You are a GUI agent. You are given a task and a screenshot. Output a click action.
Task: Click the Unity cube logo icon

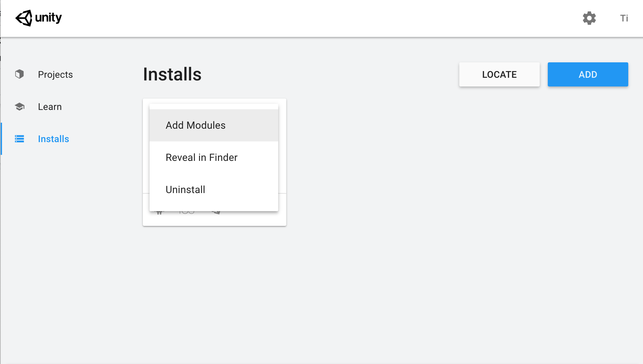click(x=24, y=18)
